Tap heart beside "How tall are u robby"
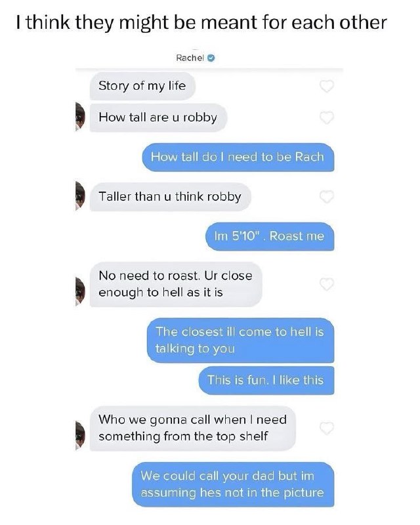420x525 pixels. point(327,117)
